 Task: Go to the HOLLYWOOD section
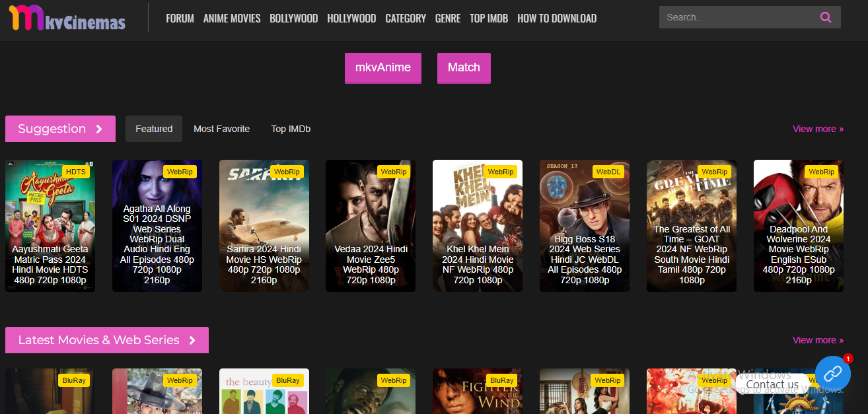pyautogui.click(x=351, y=18)
